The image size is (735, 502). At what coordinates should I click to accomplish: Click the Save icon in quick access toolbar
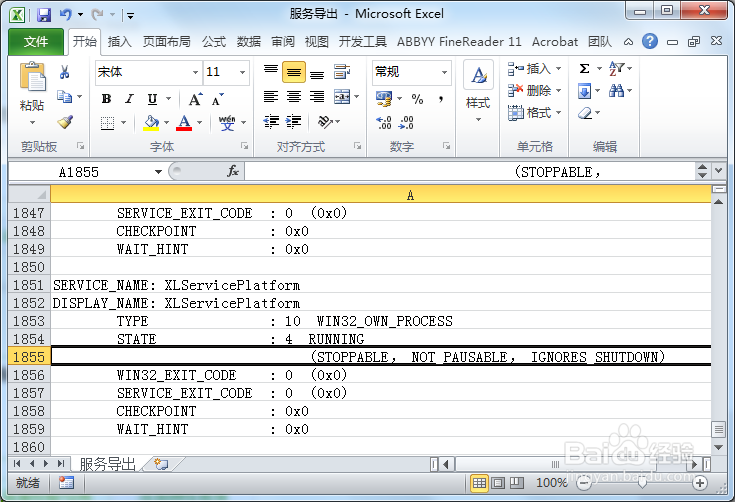44,15
